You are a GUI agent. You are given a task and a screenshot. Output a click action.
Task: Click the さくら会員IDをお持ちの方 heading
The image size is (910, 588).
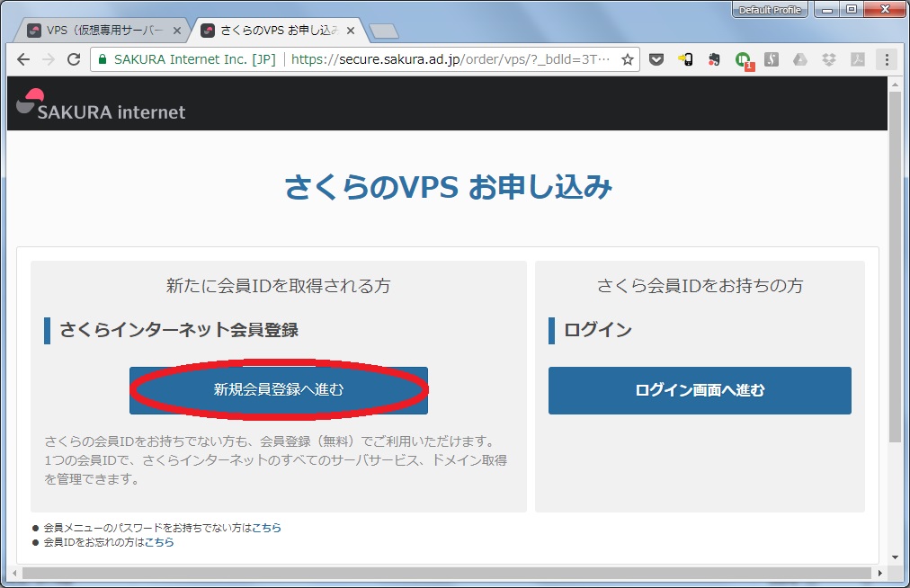(x=700, y=286)
